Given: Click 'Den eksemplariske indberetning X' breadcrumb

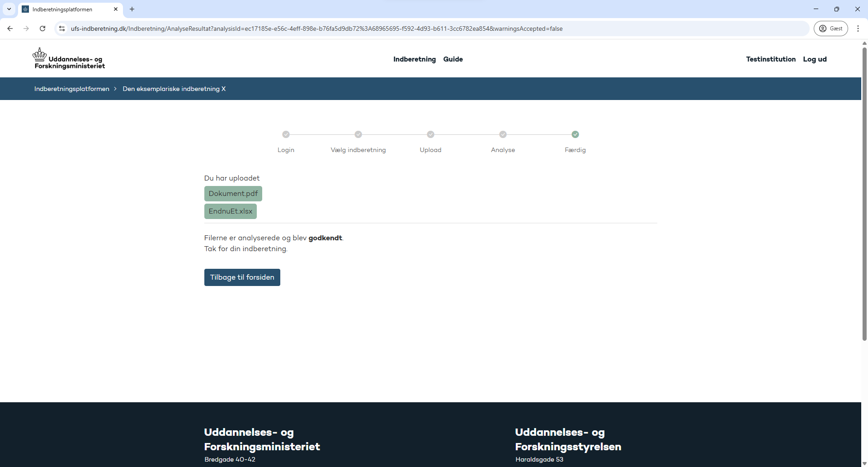Looking at the screenshot, I should pos(174,89).
